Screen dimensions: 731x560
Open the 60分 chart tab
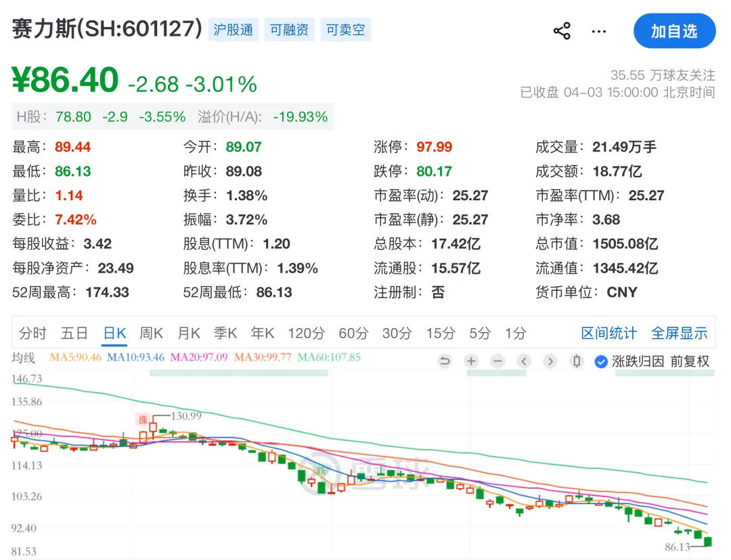[x=353, y=333]
